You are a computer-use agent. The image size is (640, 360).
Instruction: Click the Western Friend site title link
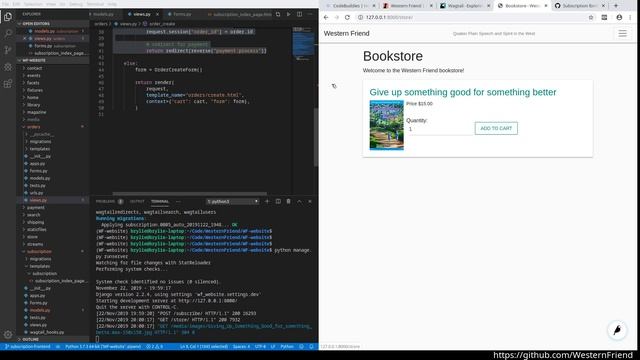tap(347, 33)
